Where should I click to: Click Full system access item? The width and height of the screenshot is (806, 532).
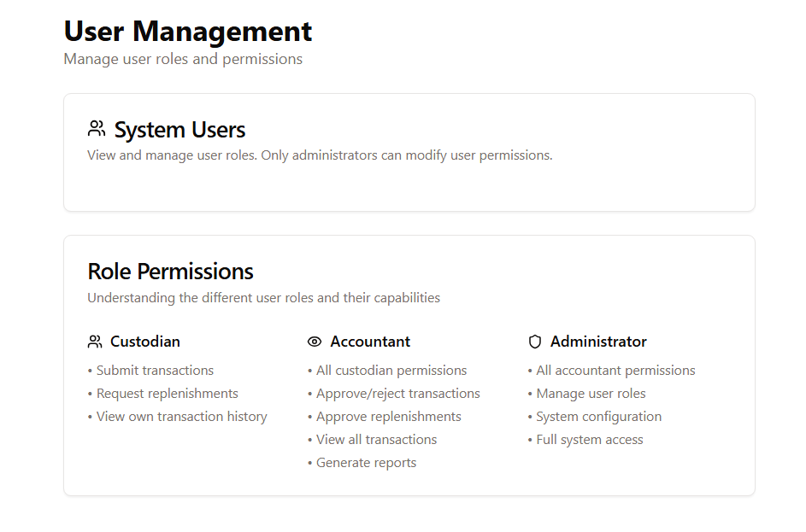click(x=590, y=440)
